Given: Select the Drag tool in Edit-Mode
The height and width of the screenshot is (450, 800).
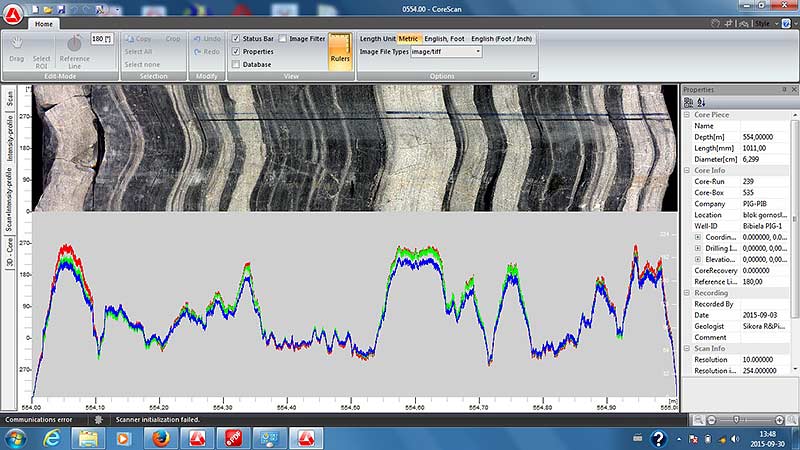Looking at the screenshot, I should click(x=18, y=48).
